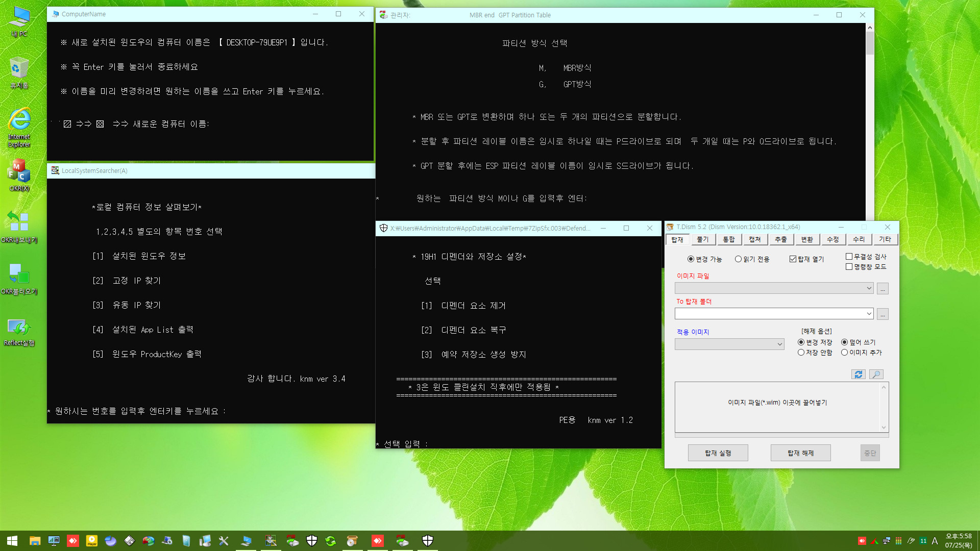
Task: Open the Windows Start button
Action: point(12,541)
